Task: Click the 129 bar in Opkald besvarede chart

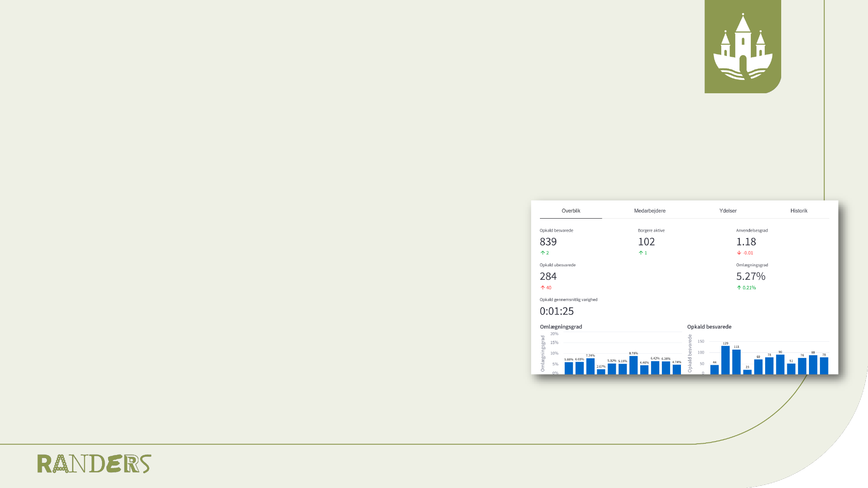Action: tap(725, 360)
